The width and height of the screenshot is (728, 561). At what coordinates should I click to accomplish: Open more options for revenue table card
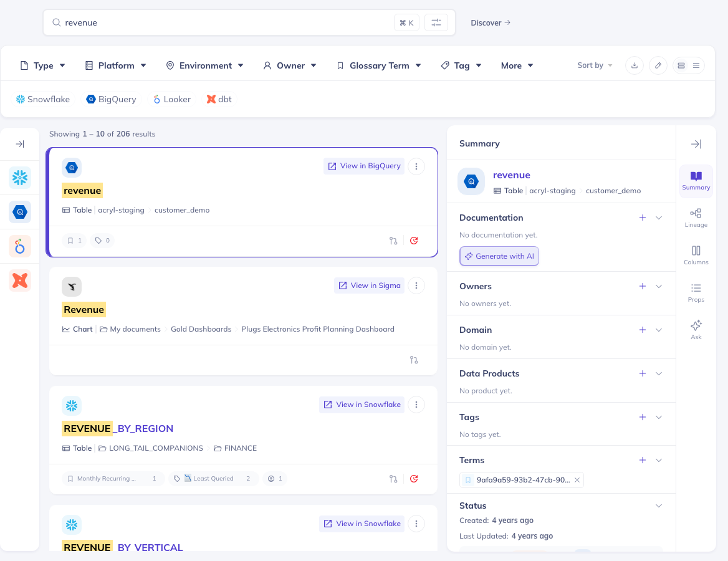416,166
